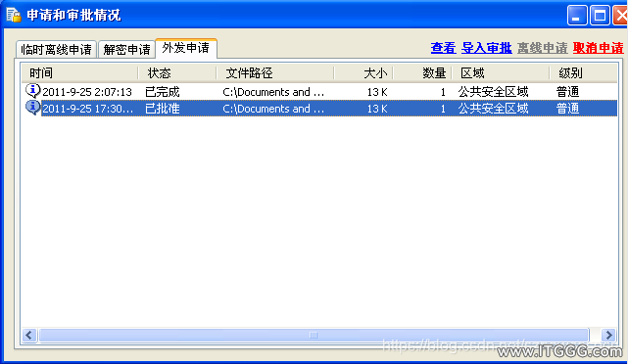Screen dimensions: 628x364
Task: Click the red 取消申请 link
Action: (x=598, y=48)
